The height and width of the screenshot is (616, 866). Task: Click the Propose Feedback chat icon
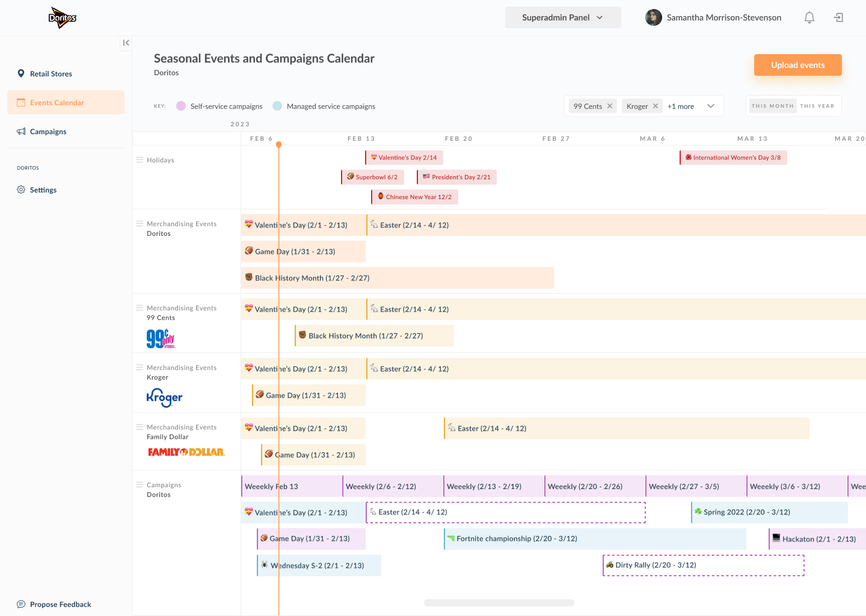21,604
